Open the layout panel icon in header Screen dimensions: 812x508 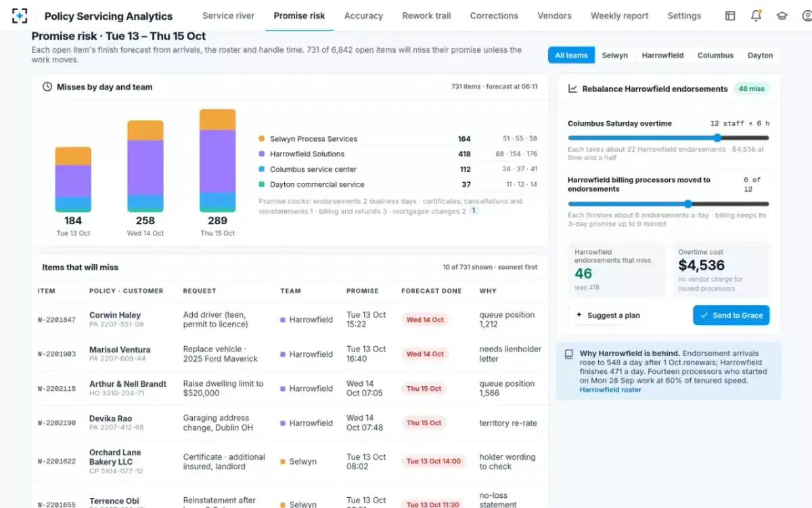730,16
